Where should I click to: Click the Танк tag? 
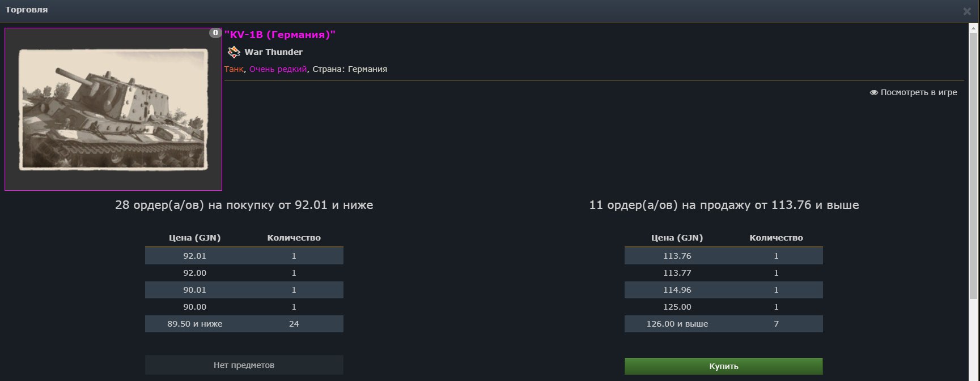[x=234, y=69]
